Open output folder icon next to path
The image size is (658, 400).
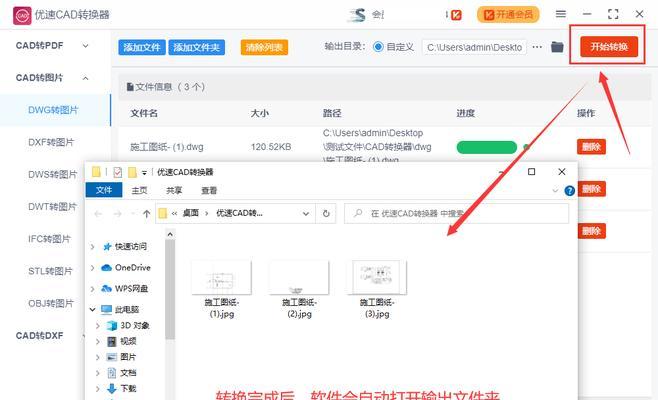click(557, 47)
